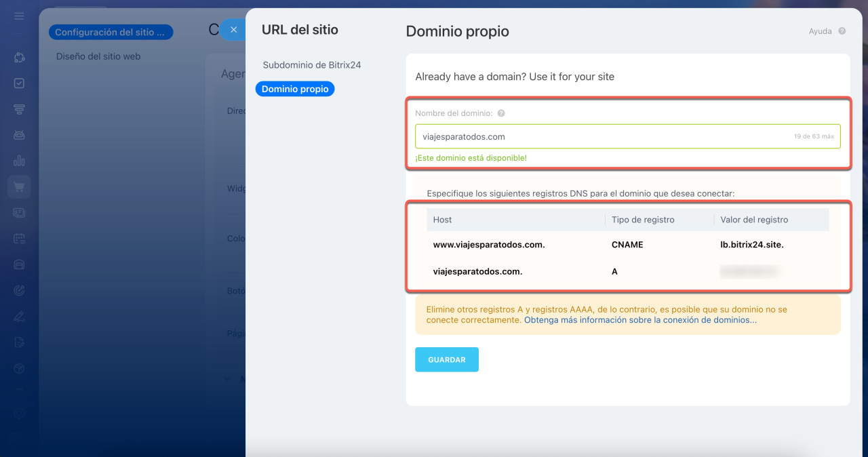Open the CRM funnel icon in sidebar
This screenshot has height=457, width=868.
pyautogui.click(x=19, y=109)
